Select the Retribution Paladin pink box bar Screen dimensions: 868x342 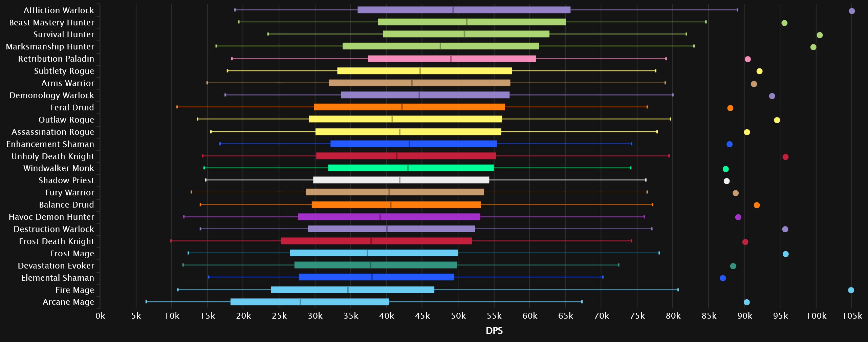tap(452, 59)
